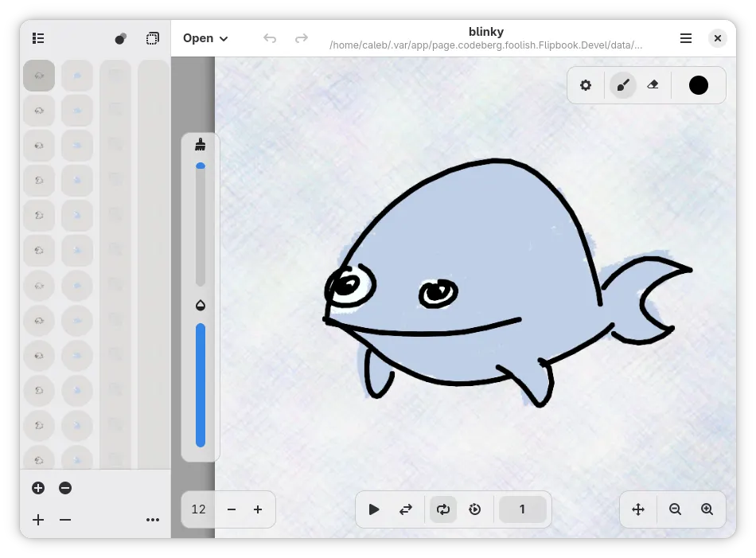Add frame with filled plus button

click(x=38, y=488)
